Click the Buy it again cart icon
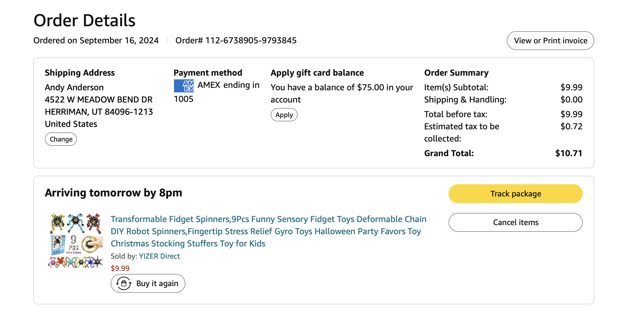This screenshot has height=316, width=644. 124,283
